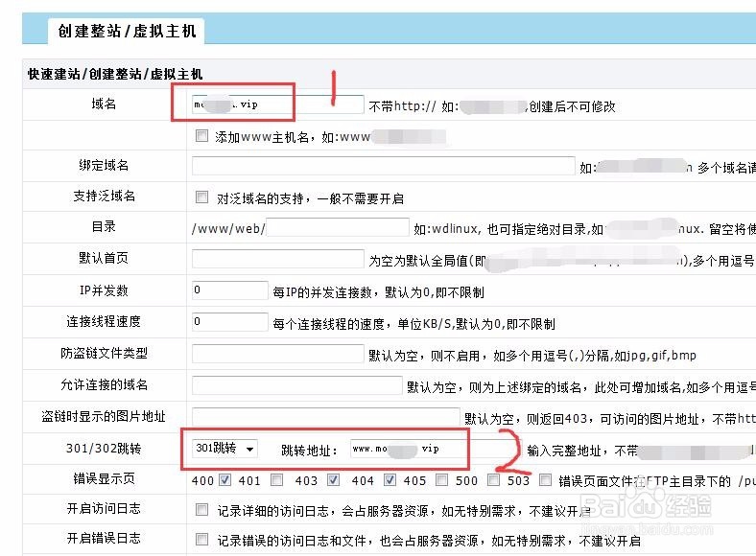The image size is (756, 556).
Task: Click the 防盗链文件类型 input field
Action: coord(277,354)
